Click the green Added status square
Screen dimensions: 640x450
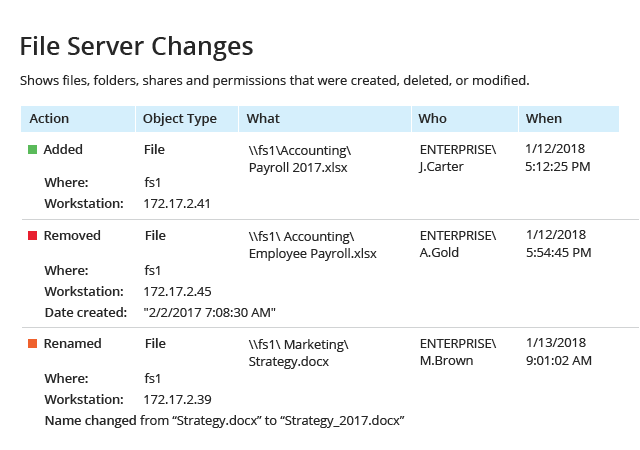tap(33, 150)
